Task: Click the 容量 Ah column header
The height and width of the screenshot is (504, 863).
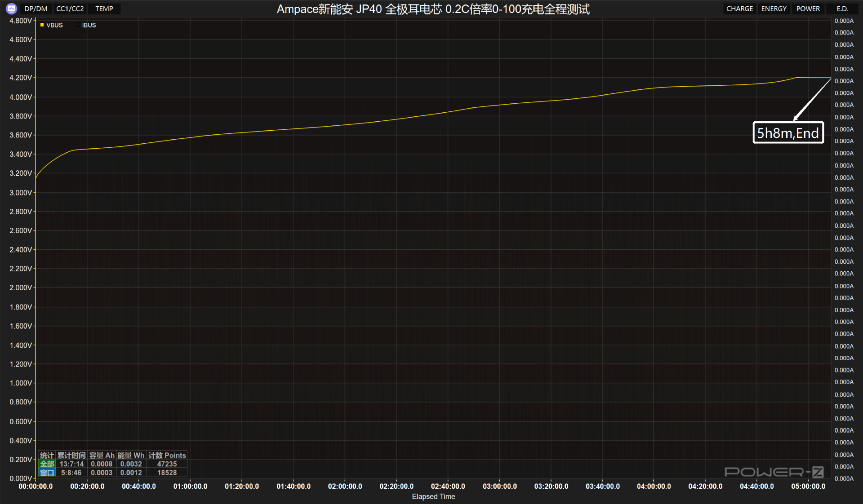Action: [102, 455]
